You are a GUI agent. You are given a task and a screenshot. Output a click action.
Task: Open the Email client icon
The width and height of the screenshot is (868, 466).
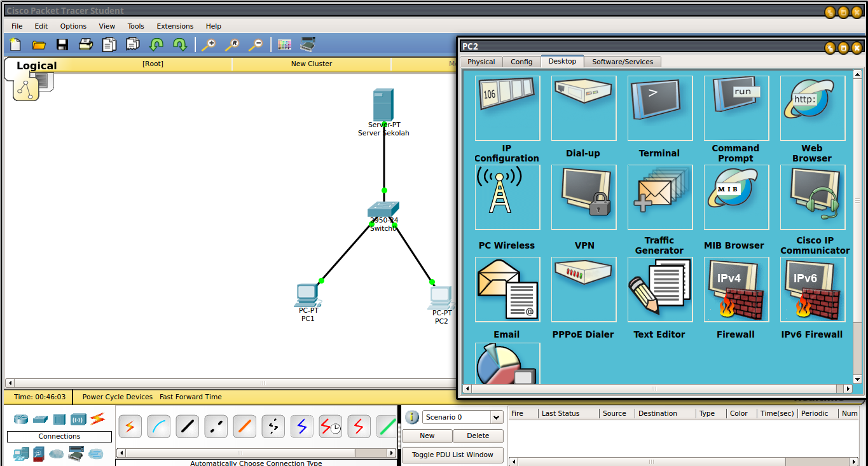pyautogui.click(x=507, y=289)
